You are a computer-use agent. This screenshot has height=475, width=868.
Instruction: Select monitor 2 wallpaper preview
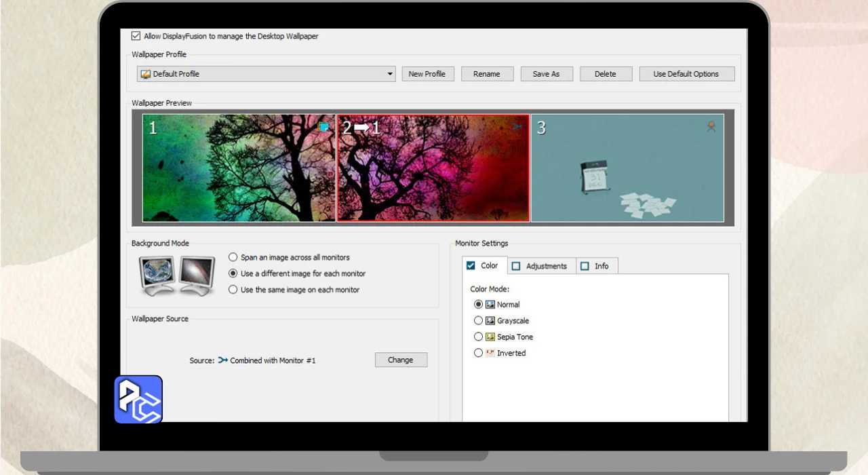433,168
